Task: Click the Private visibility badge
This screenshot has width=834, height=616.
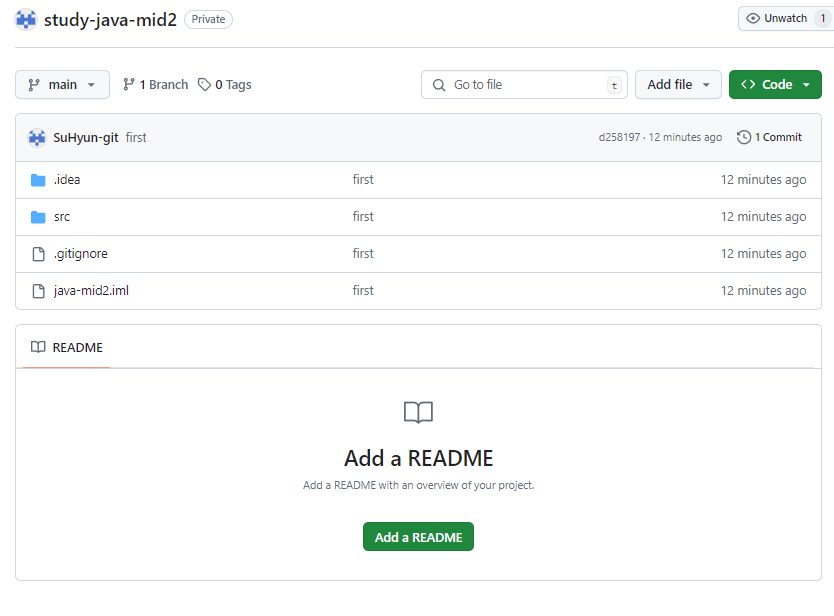Action: (208, 20)
